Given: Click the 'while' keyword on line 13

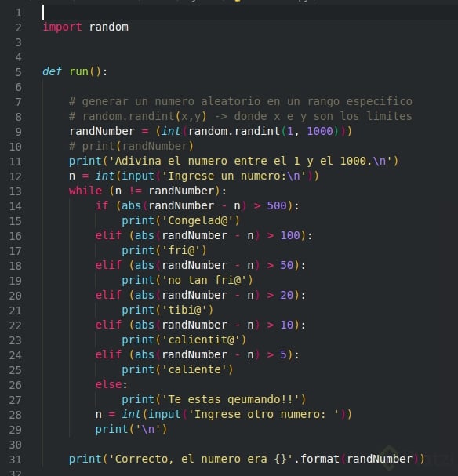Looking at the screenshot, I should pos(85,191).
